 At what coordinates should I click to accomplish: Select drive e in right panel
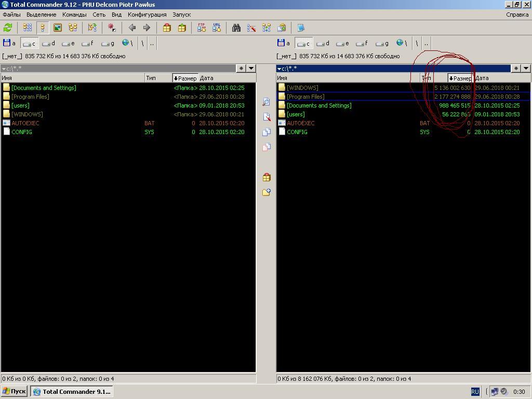pyautogui.click(x=342, y=44)
